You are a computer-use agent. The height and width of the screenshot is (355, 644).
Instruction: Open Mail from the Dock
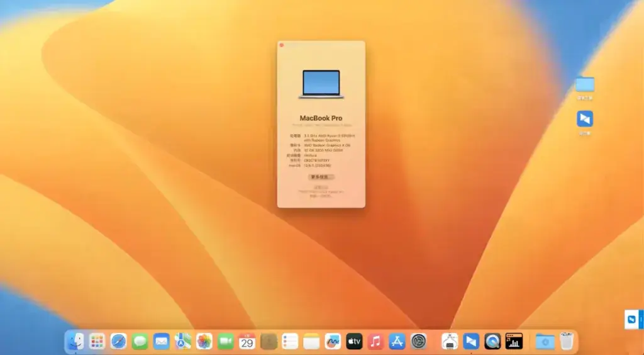point(162,341)
